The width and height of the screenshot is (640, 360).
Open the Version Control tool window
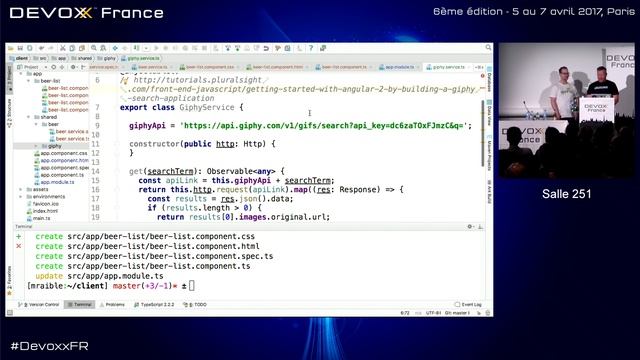[39, 304]
